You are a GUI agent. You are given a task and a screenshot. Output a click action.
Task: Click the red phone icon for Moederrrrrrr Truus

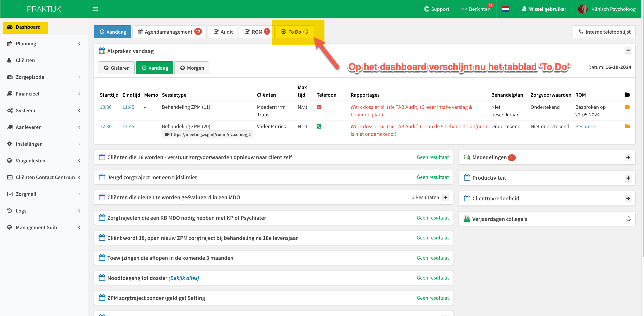319,107
